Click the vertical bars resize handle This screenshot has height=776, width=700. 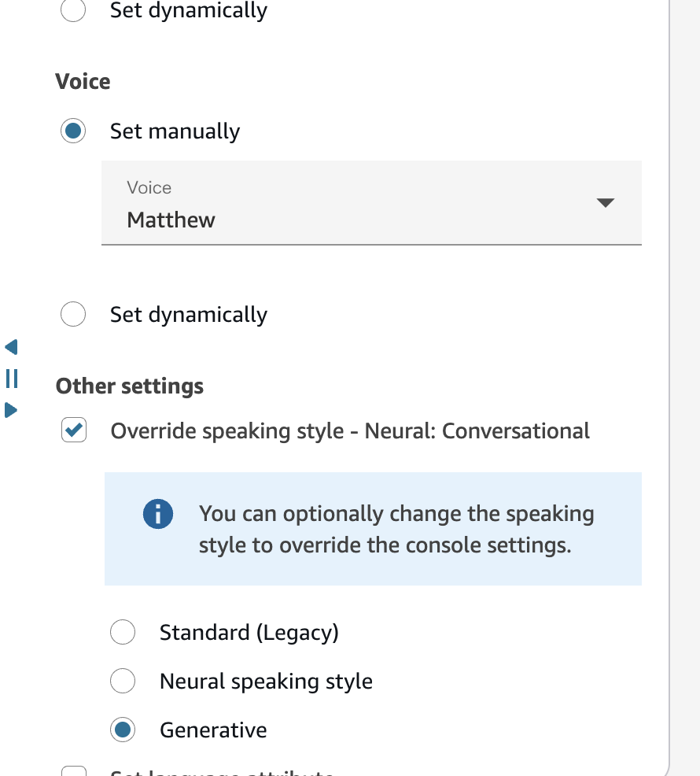(x=12, y=379)
